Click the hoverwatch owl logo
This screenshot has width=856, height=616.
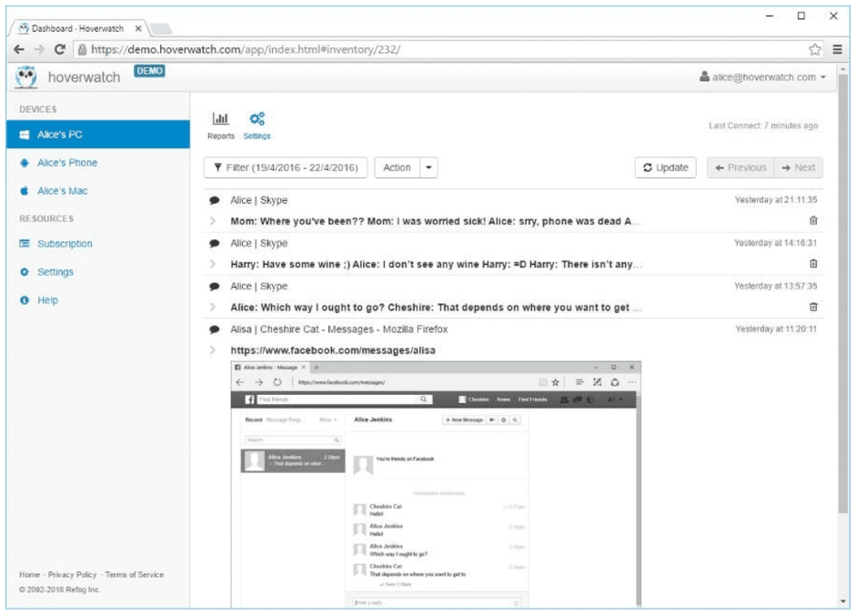click(x=25, y=77)
